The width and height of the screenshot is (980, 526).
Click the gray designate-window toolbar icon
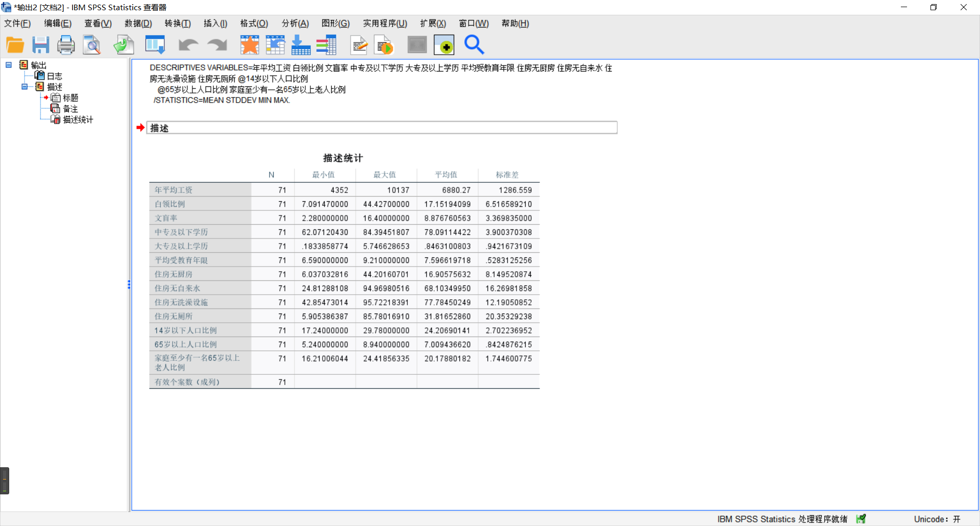pos(417,45)
